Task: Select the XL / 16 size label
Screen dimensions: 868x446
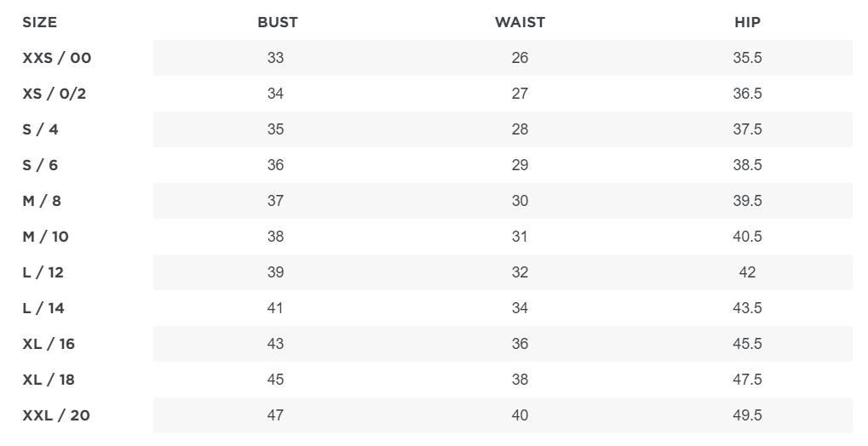Action: pyautogui.click(x=49, y=344)
